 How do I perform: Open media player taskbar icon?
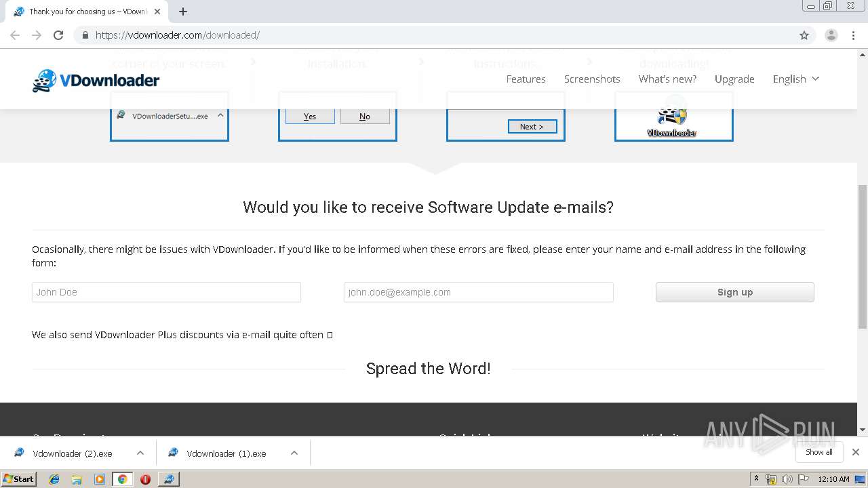coord(100,479)
